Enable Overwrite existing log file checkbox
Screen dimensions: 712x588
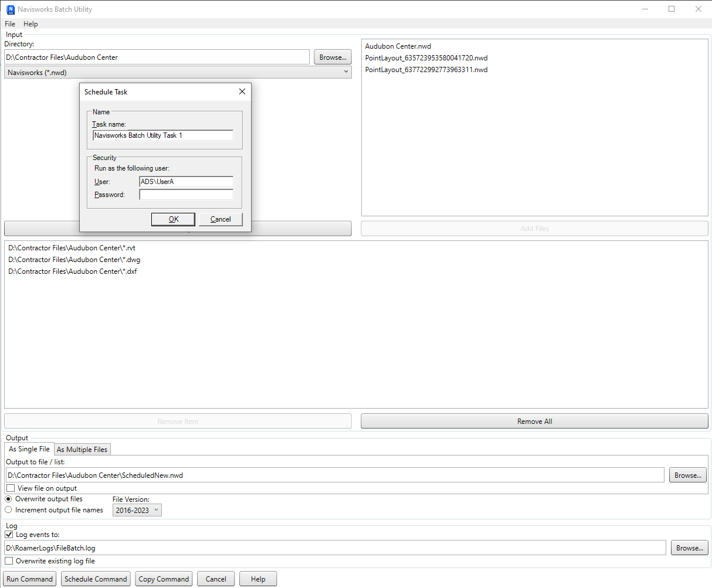(9, 561)
